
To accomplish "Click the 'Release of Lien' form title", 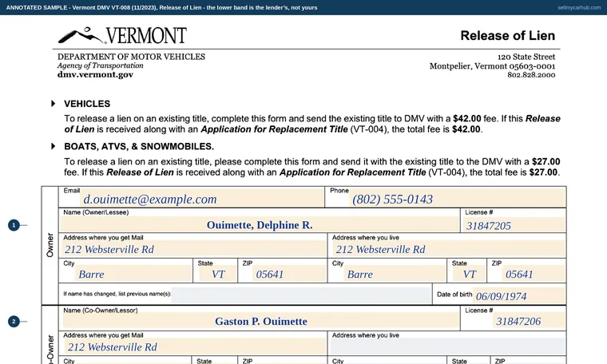I will pyautogui.click(x=507, y=36).
